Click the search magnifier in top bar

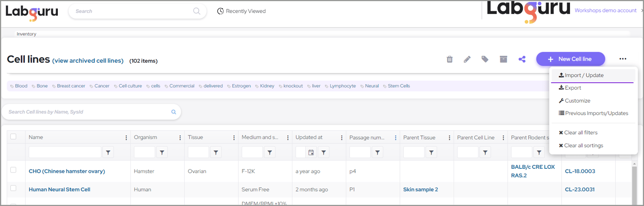pyautogui.click(x=196, y=11)
